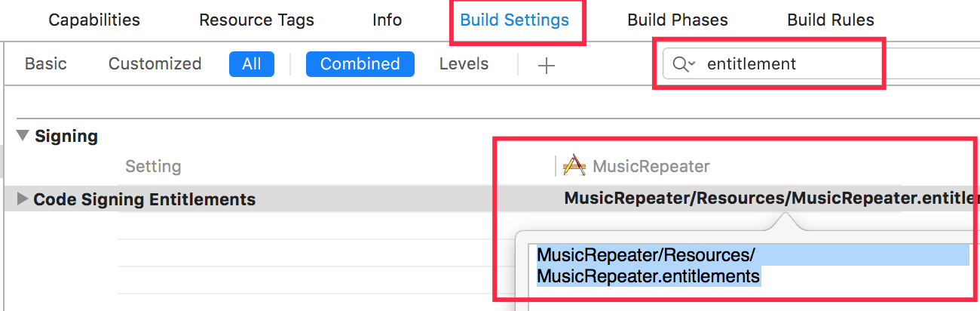Click the Build Settings tab

(514, 20)
